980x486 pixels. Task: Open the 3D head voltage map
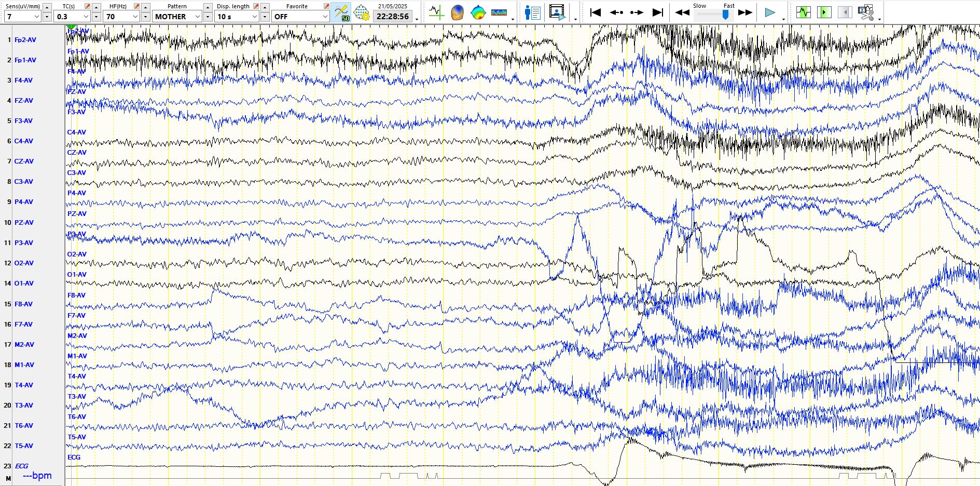pos(457,12)
